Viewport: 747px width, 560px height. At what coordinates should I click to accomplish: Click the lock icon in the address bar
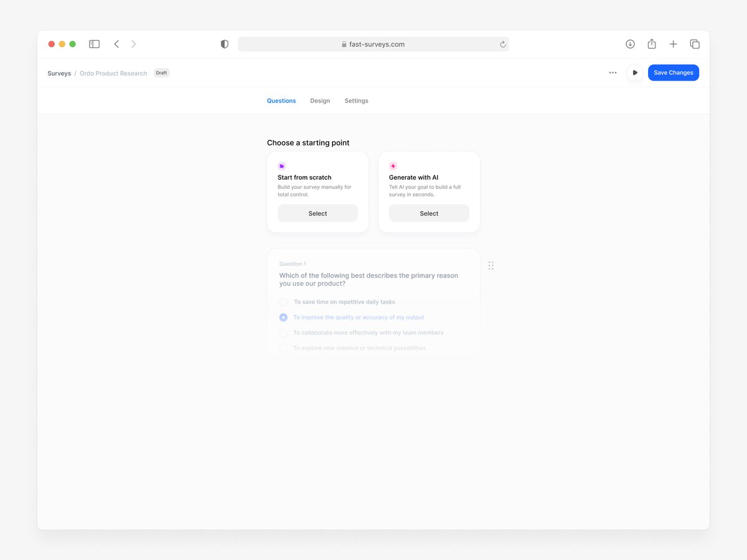[344, 44]
